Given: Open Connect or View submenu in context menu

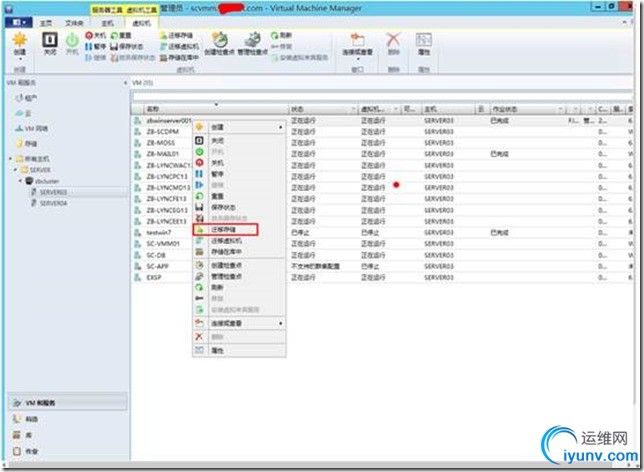Looking at the screenshot, I should click(239, 323).
